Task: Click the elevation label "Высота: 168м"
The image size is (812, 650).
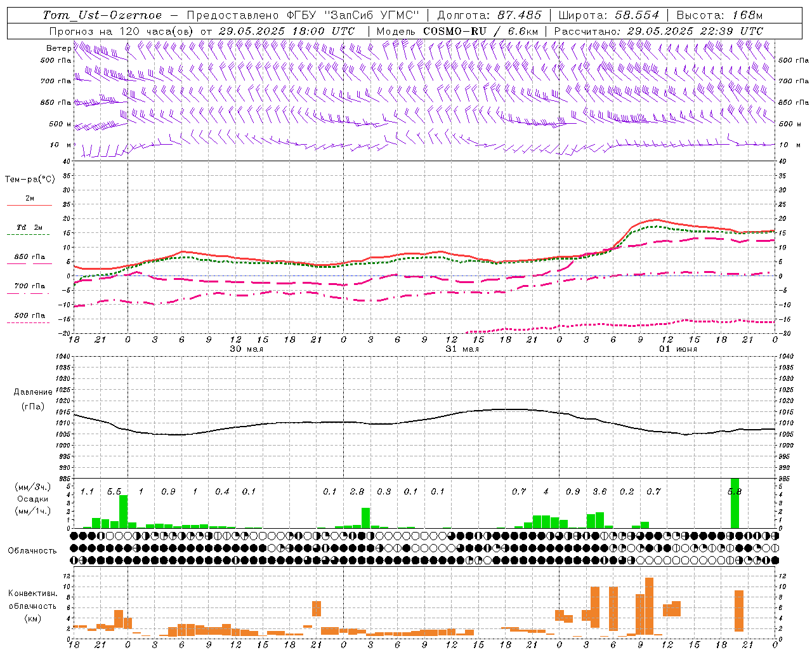Action: click(x=719, y=15)
